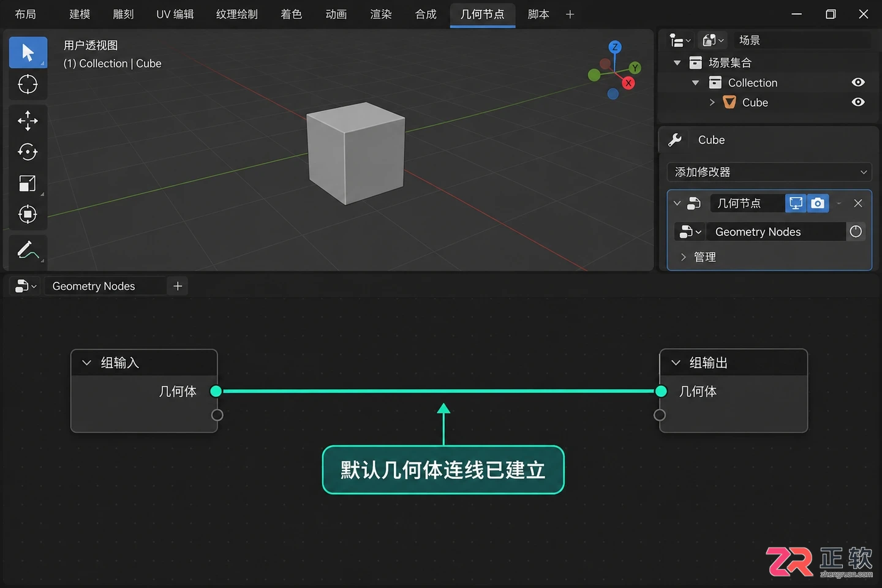Click empty socket on 组输出 node
This screenshot has height=588, width=882.
660,415
